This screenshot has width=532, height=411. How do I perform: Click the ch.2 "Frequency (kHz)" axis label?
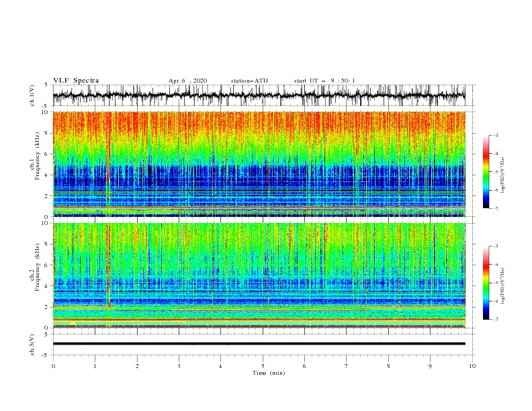click(x=38, y=267)
